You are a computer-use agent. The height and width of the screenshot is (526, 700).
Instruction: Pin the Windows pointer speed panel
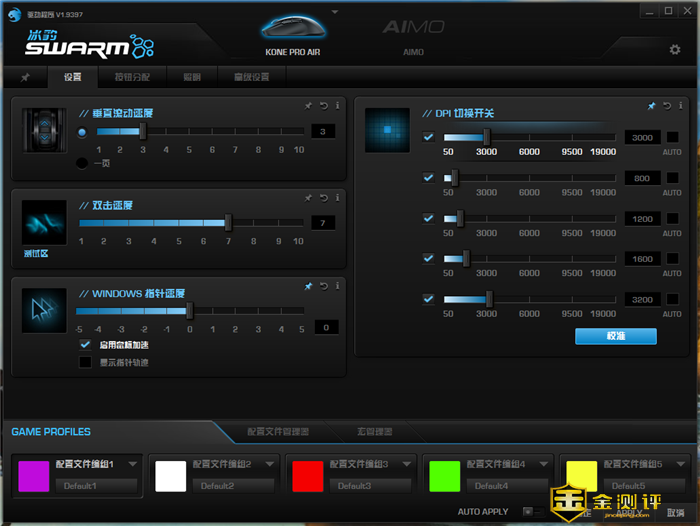(x=309, y=286)
